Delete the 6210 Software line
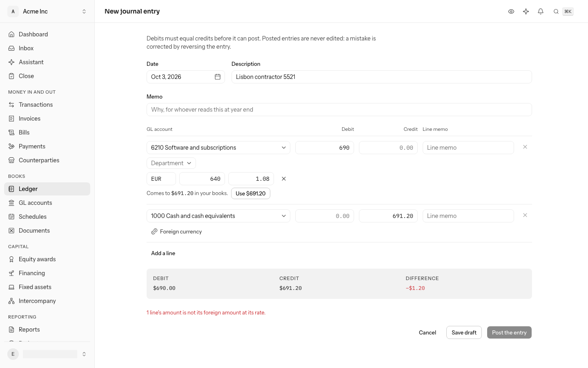 tap(525, 147)
